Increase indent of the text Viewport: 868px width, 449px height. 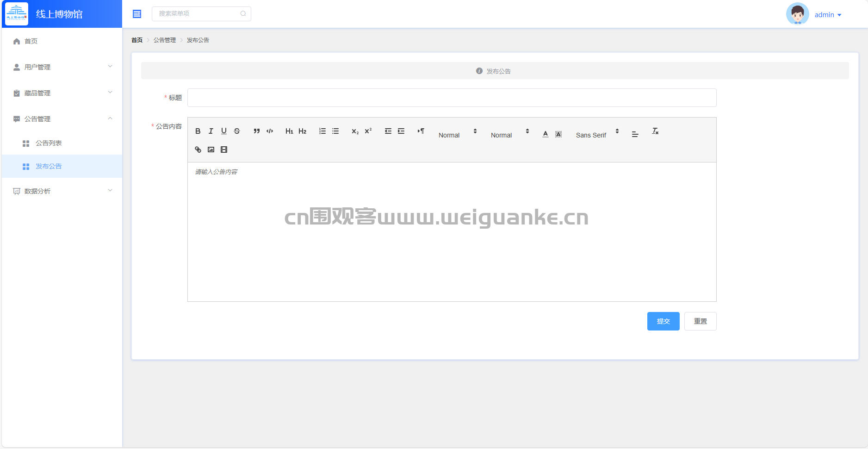click(401, 131)
